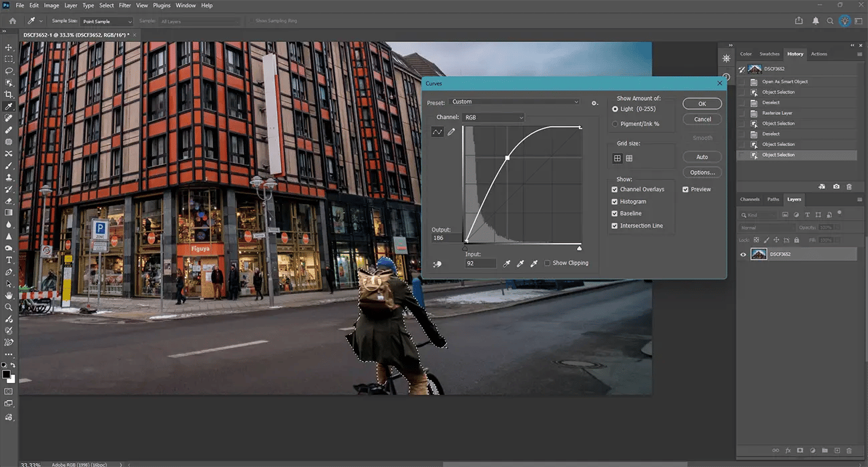Hide the DSCF3652 layer visibility eye

tap(743, 254)
